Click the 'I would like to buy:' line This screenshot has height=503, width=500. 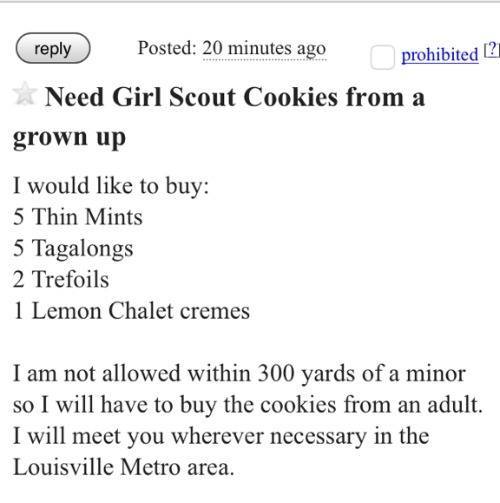(111, 186)
